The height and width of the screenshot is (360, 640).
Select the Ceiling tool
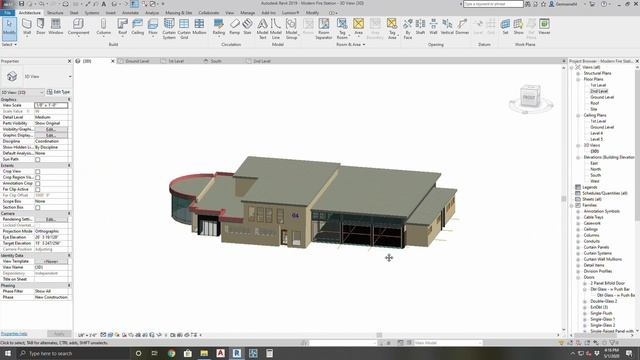pos(138,27)
